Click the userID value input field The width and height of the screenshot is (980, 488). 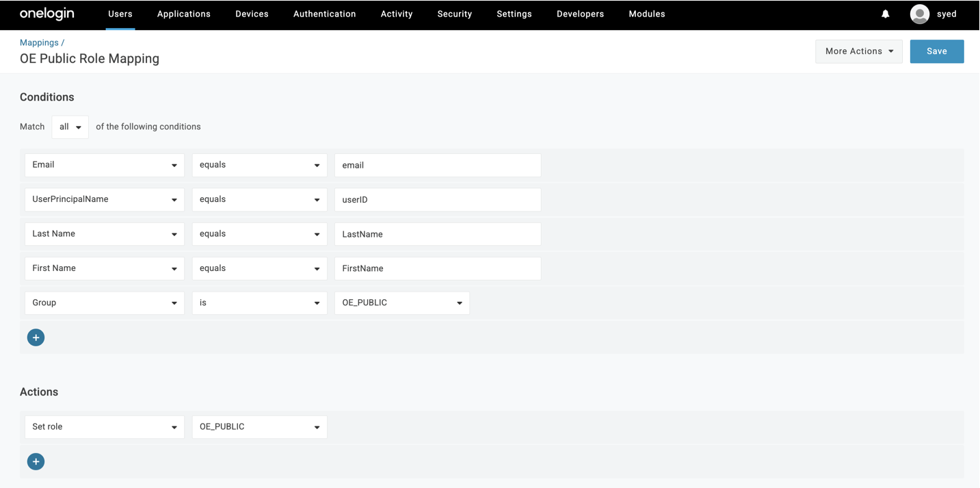[x=438, y=200]
